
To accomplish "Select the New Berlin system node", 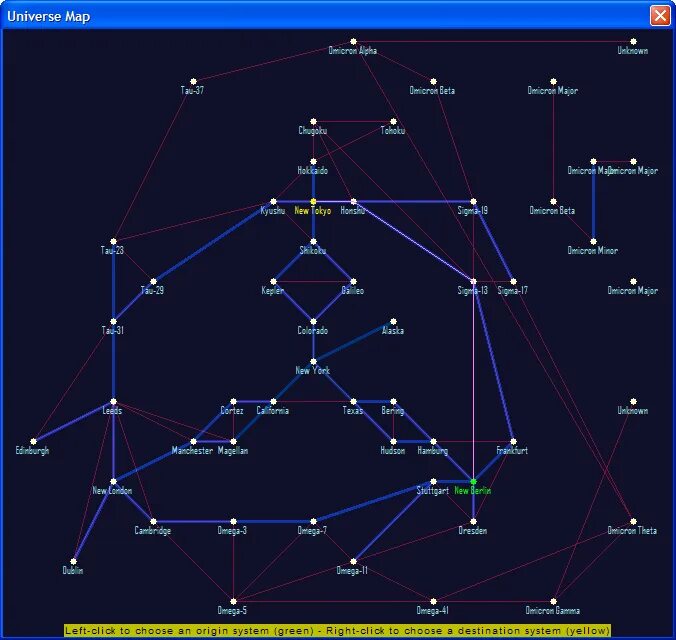I will click(473, 481).
